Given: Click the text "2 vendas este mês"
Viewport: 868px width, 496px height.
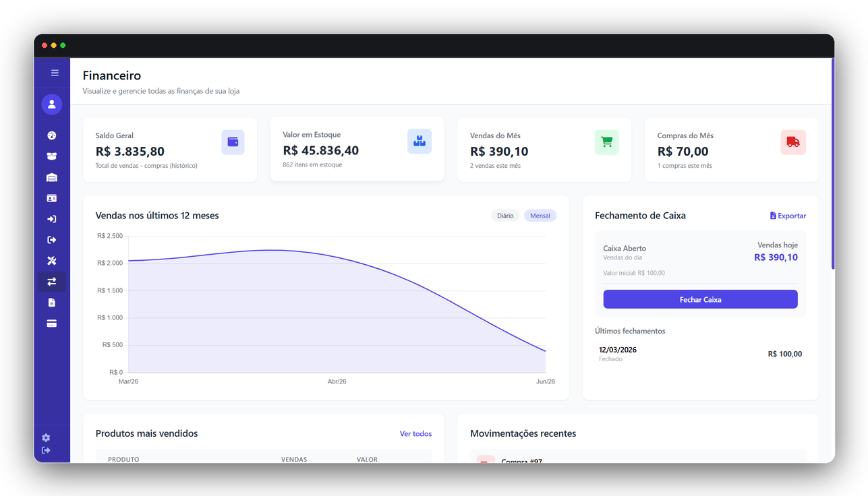Looking at the screenshot, I should click(495, 165).
